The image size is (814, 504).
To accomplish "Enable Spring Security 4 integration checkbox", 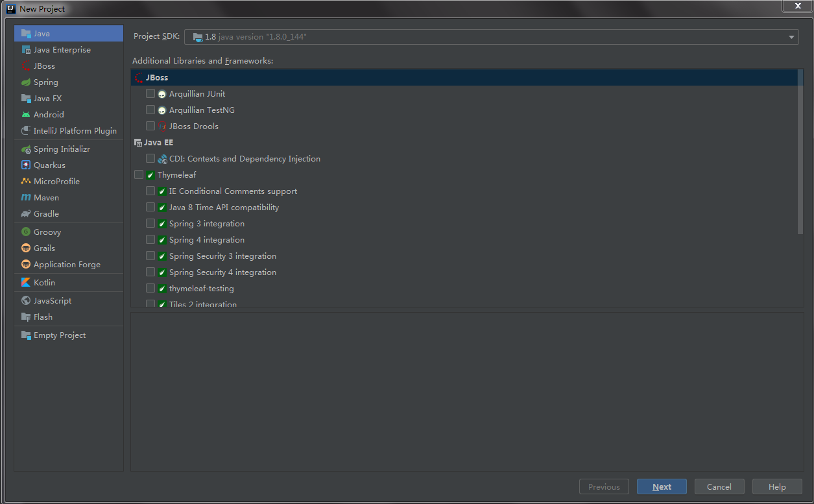I will [150, 272].
